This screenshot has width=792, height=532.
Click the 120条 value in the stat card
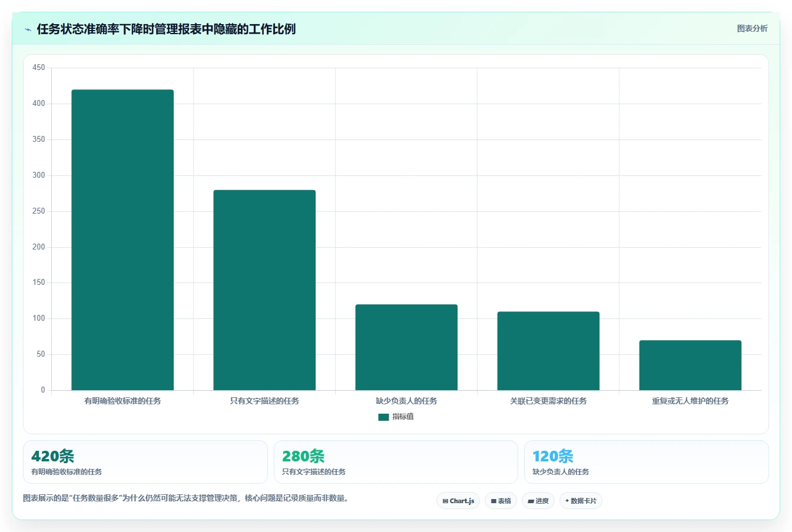click(x=553, y=456)
